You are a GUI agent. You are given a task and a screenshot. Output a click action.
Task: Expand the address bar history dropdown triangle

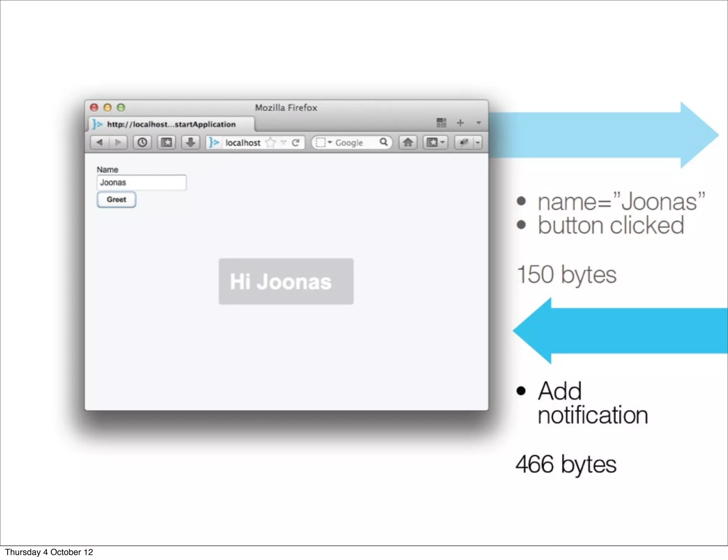[x=283, y=142]
